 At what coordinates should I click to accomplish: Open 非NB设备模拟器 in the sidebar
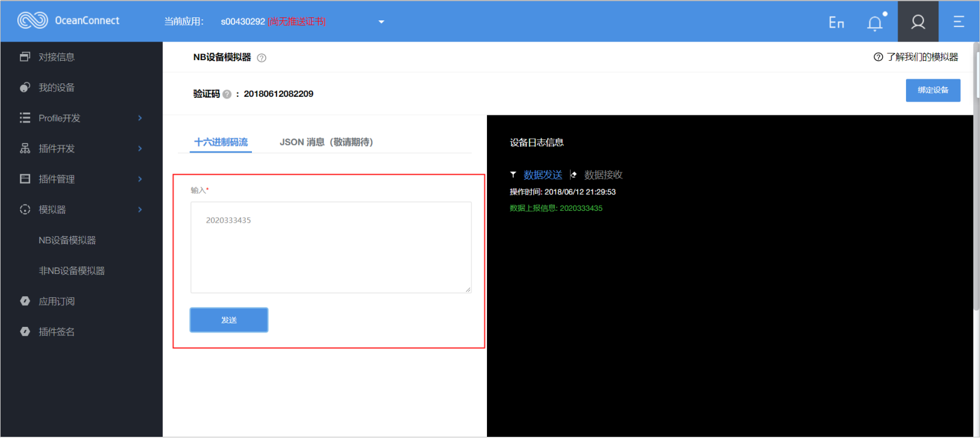(72, 270)
